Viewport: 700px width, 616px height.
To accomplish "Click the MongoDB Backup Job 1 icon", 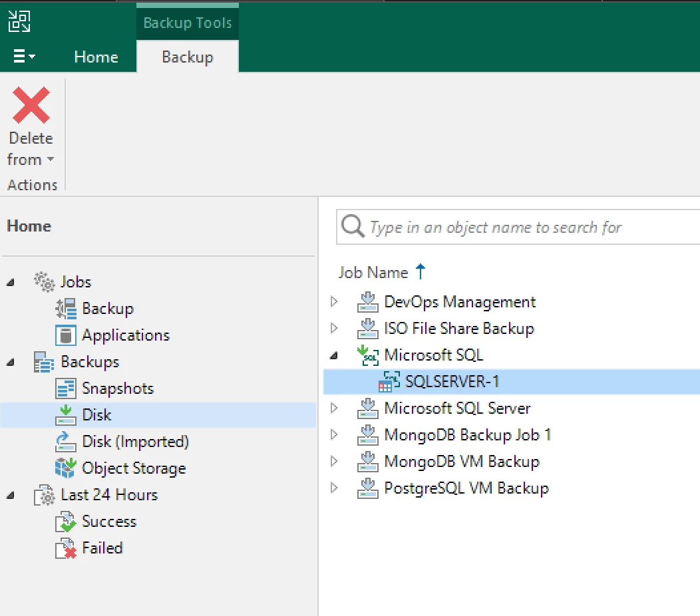I will 368,435.
